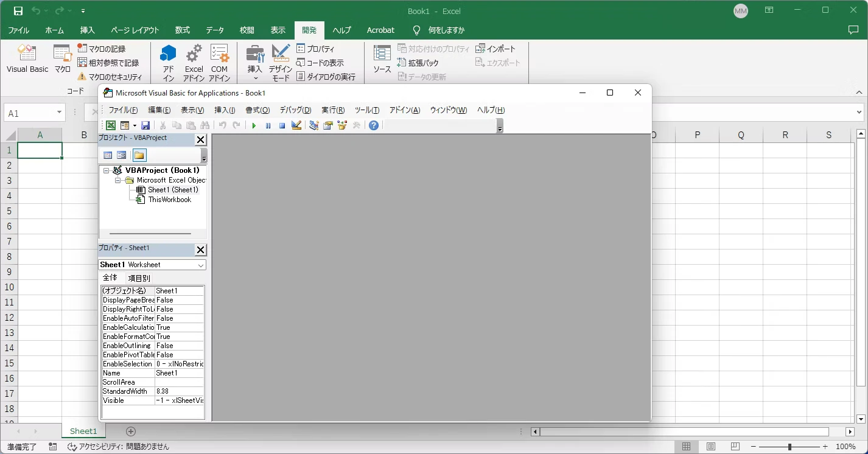This screenshot has width=868, height=454.
Task: Open Insert UserForm dropdown arrow
Action: pos(135,125)
